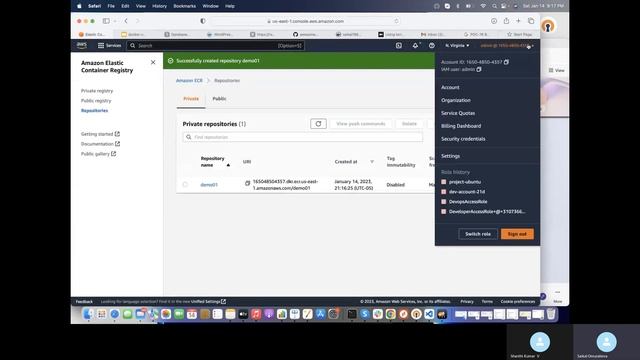Open Visual Studio Code in the Dock

click(429, 314)
